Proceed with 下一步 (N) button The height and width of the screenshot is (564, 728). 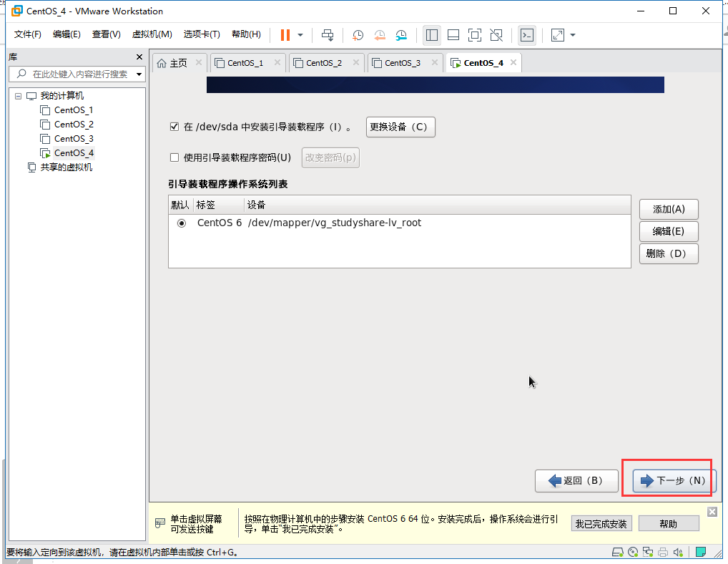pos(674,481)
